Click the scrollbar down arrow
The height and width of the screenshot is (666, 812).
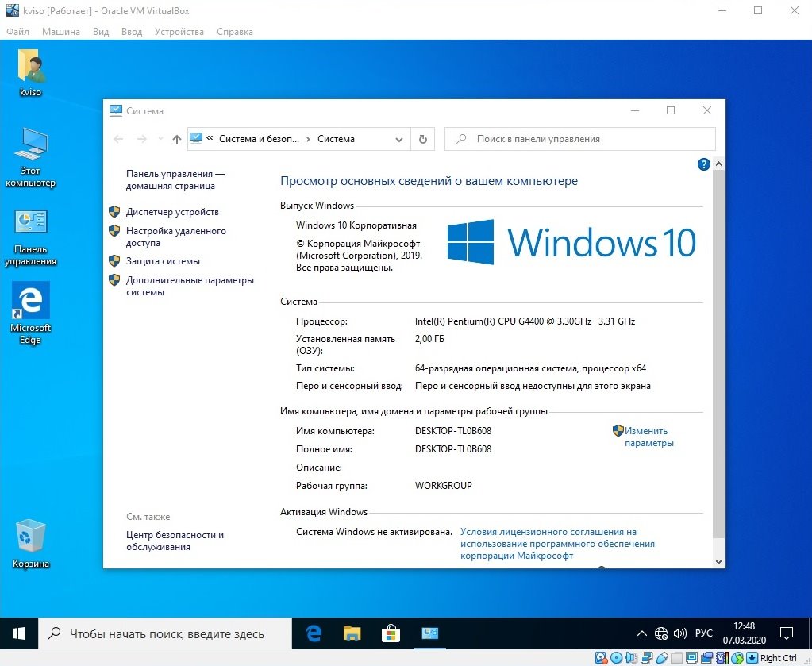click(x=718, y=561)
